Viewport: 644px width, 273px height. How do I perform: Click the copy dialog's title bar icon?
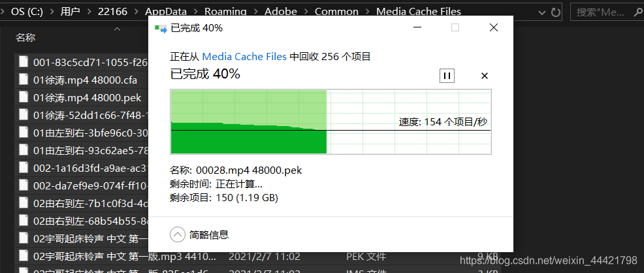pos(161,28)
